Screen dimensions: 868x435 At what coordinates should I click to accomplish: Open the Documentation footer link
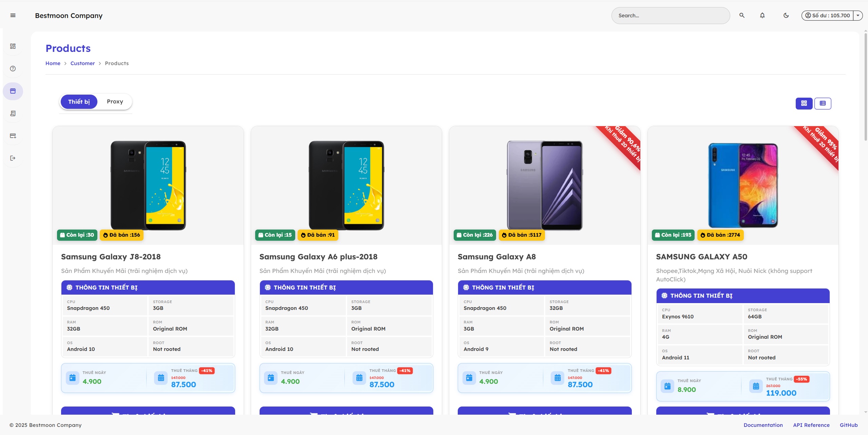(763, 425)
